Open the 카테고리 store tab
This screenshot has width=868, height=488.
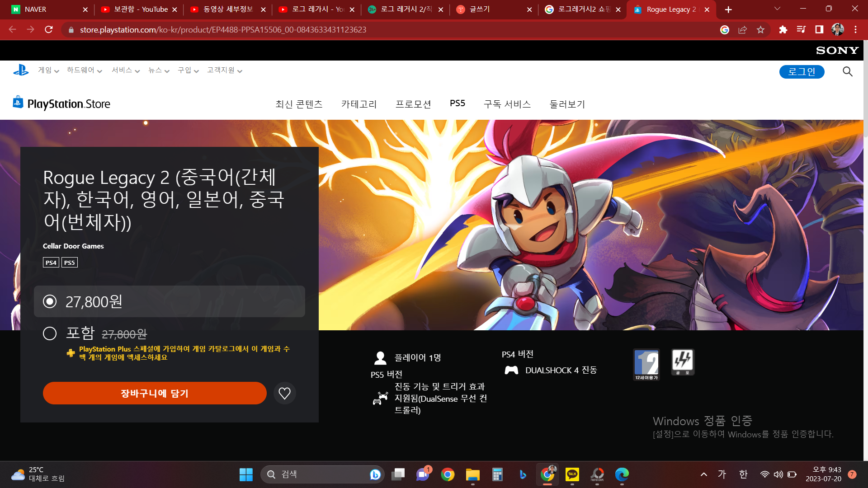pos(359,104)
